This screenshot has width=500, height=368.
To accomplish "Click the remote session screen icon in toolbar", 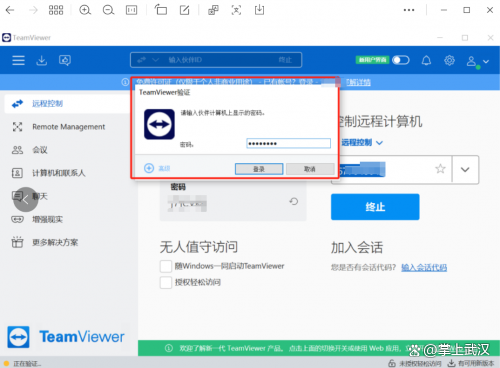I will tap(65, 60).
